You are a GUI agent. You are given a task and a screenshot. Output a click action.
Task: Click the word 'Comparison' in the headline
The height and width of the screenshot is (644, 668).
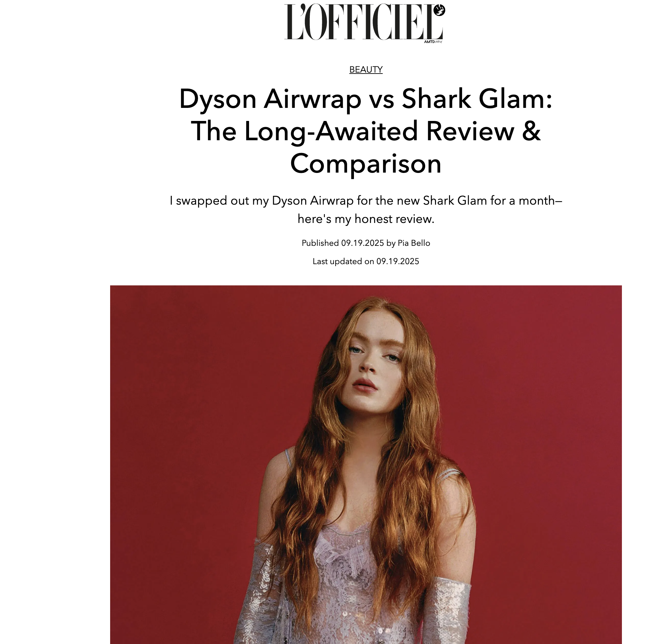[366, 164]
